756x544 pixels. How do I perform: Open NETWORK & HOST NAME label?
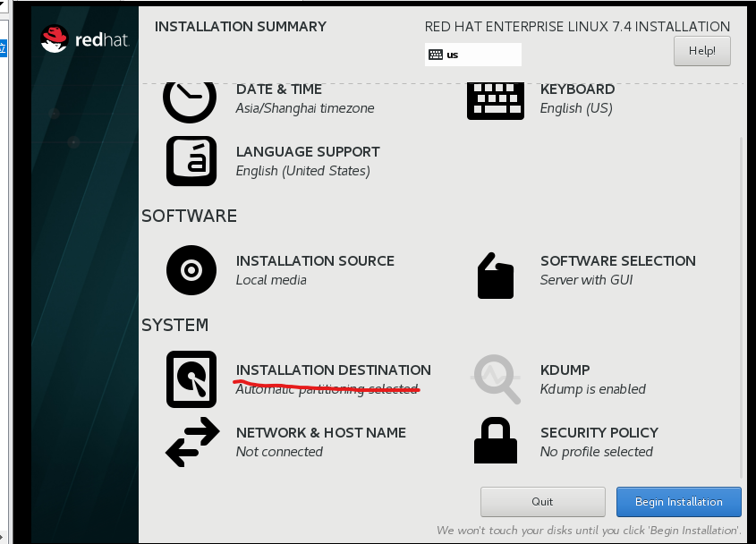click(320, 432)
